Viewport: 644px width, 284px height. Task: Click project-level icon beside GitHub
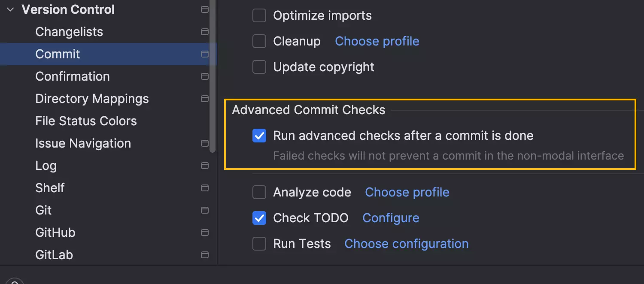tap(205, 233)
